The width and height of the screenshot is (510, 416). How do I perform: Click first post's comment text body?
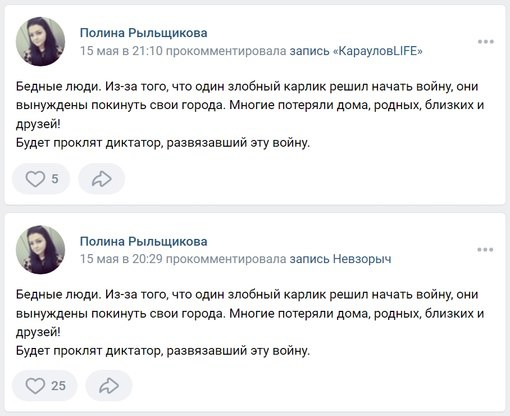250,114
